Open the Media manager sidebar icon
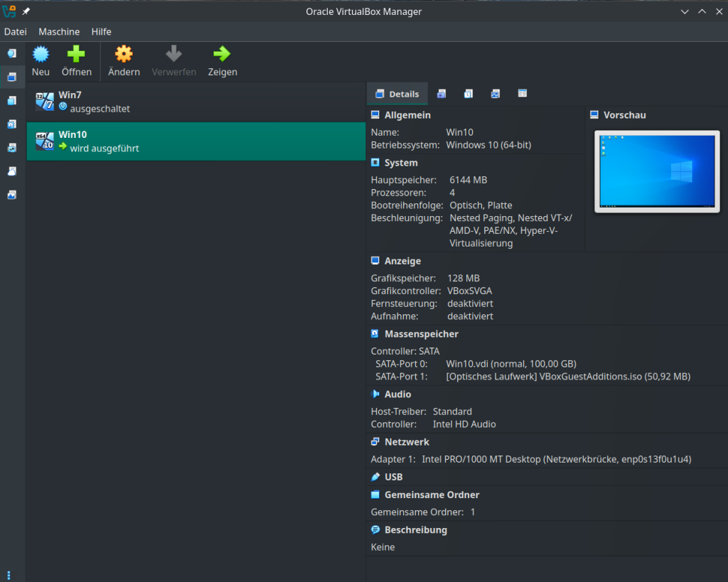The height and width of the screenshot is (582, 728). [11, 124]
